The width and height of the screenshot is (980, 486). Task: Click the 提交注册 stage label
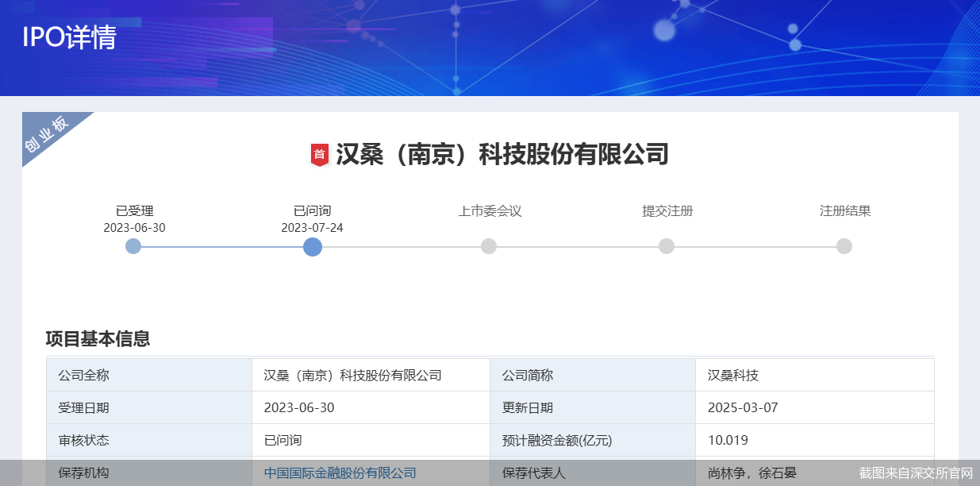pos(667,211)
